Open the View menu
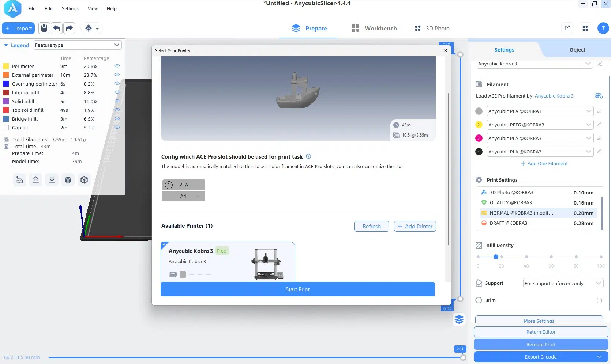 tap(93, 8)
